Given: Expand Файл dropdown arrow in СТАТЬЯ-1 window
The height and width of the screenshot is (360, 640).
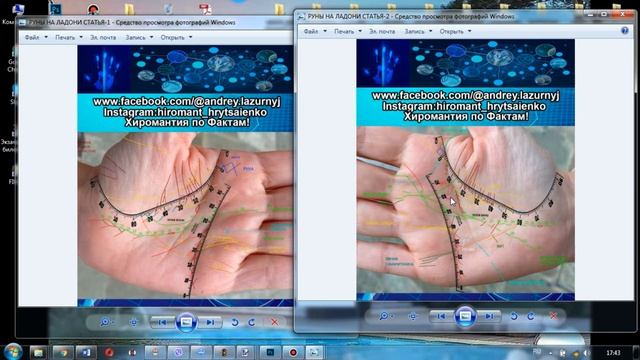Looking at the screenshot, I should pos(46,37).
